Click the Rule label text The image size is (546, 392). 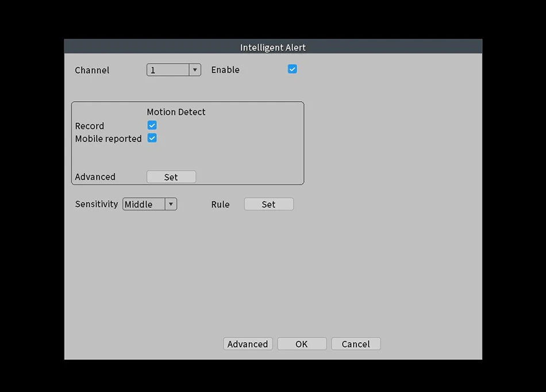pyautogui.click(x=220, y=205)
